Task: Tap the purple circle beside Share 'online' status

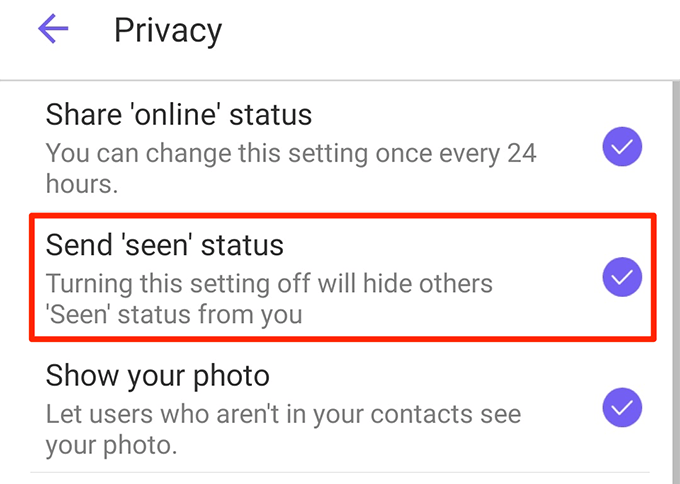Action: [622, 149]
